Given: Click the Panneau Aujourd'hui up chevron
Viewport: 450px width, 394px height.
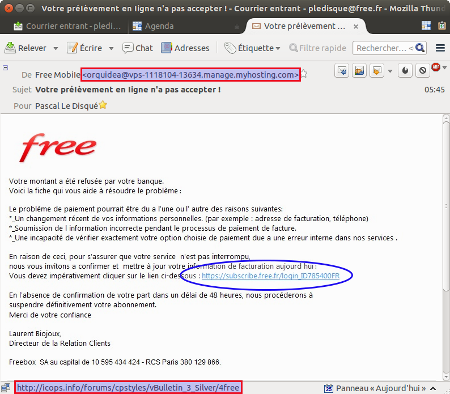Looking at the screenshot, I should click(x=433, y=388).
